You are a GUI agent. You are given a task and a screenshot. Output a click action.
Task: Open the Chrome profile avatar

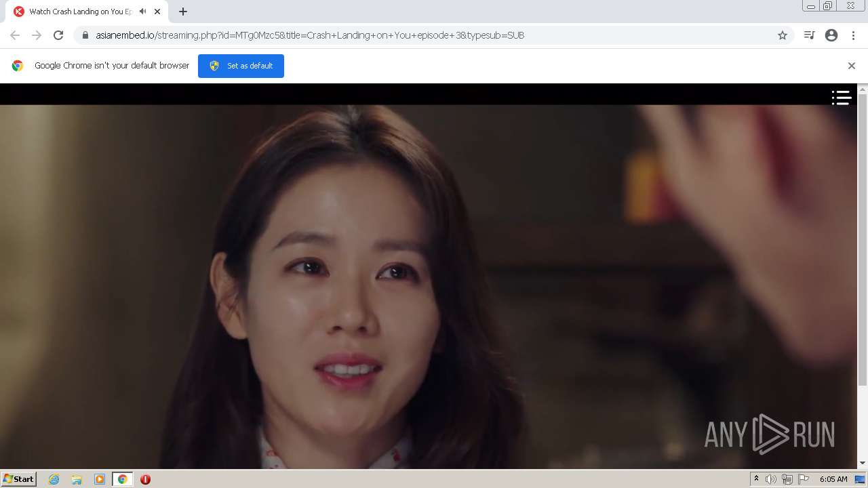click(x=831, y=35)
